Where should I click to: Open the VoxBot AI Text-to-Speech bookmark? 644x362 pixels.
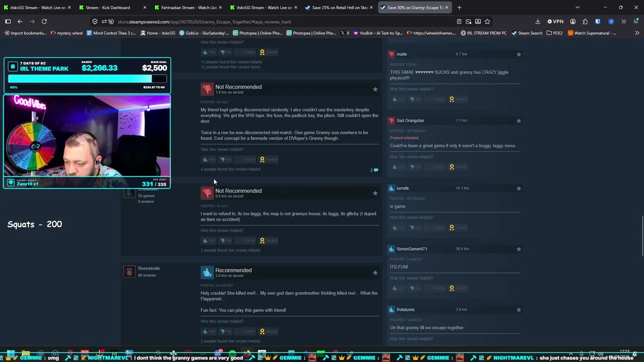378,33
